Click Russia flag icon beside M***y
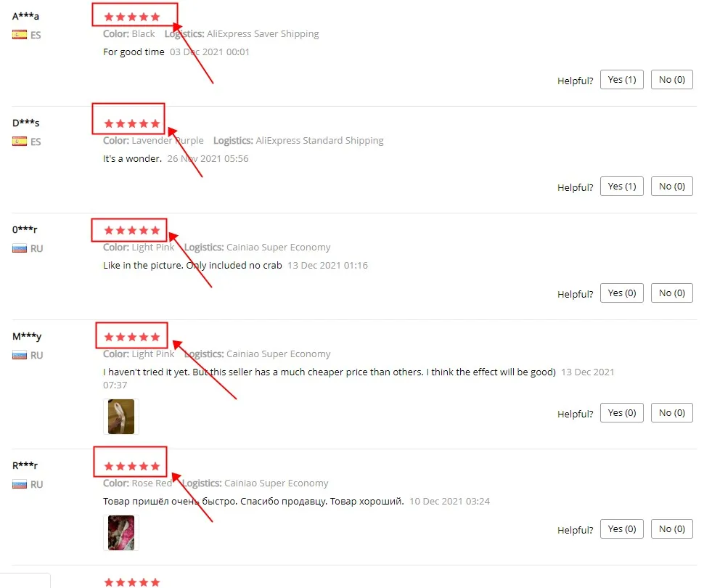This screenshot has width=704, height=588. tap(20, 355)
